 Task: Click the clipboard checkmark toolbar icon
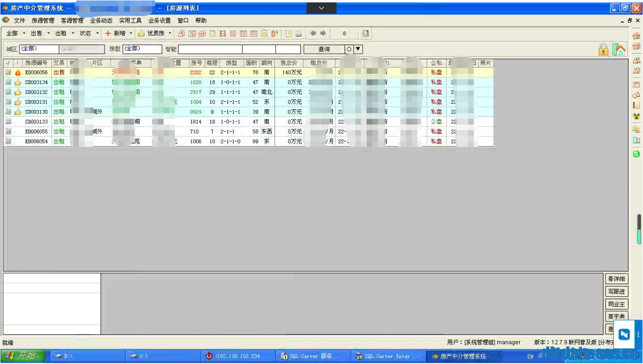coord(212,33)
